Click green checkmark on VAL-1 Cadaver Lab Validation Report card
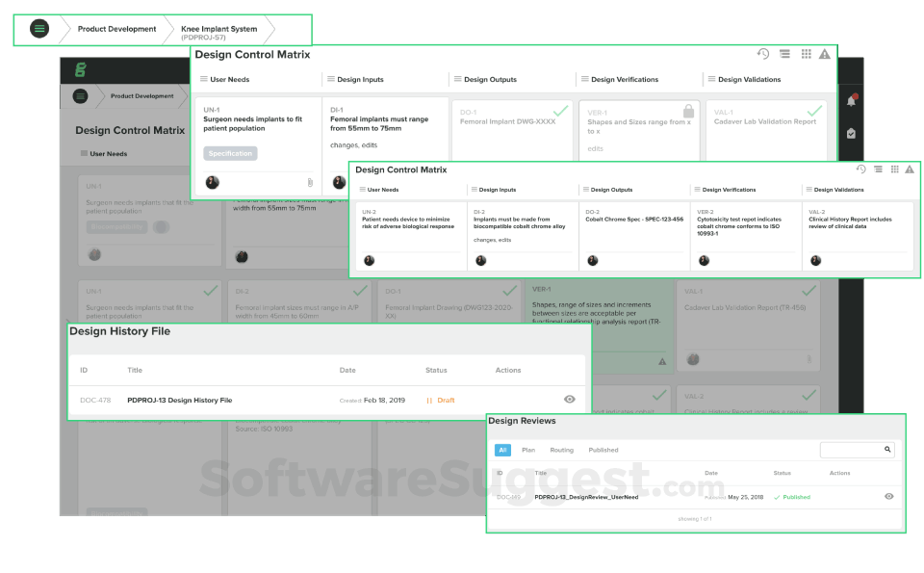Image resolution: width=924 pixels, height=573 pixels. pyautogui.click(x=814, y=110)
